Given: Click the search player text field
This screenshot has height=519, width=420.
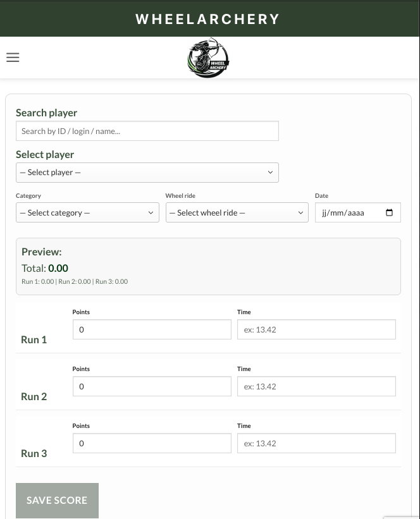Looking at the screenshot, I should (x=147, y=131).
